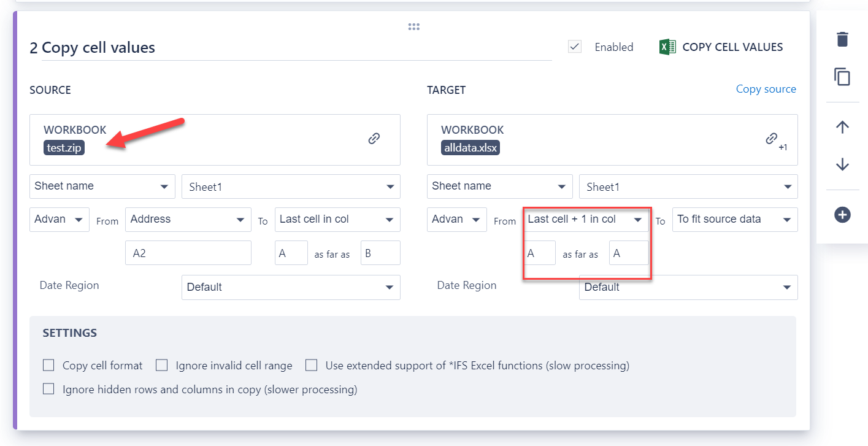The height and width of the screenshot is (446, 868).
Task: Click the alldata.xlsx workbook tag
Action: (x=470, y=147)
